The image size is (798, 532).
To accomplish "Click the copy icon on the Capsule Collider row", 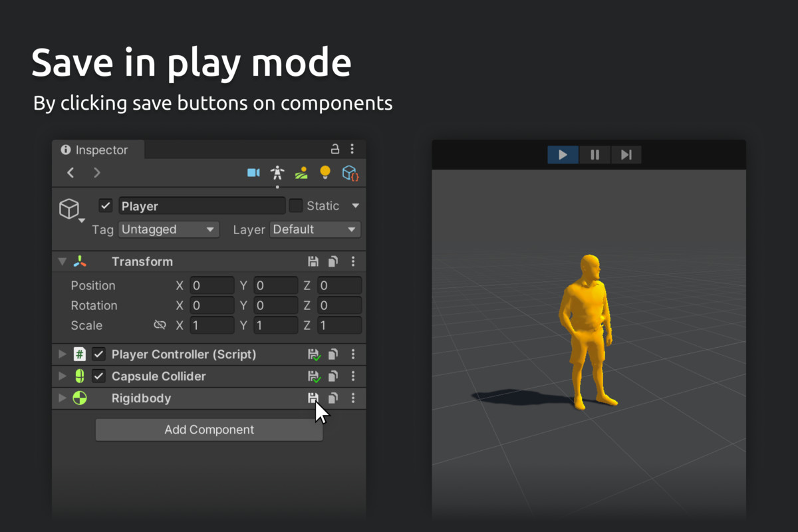I will point(333,376).
